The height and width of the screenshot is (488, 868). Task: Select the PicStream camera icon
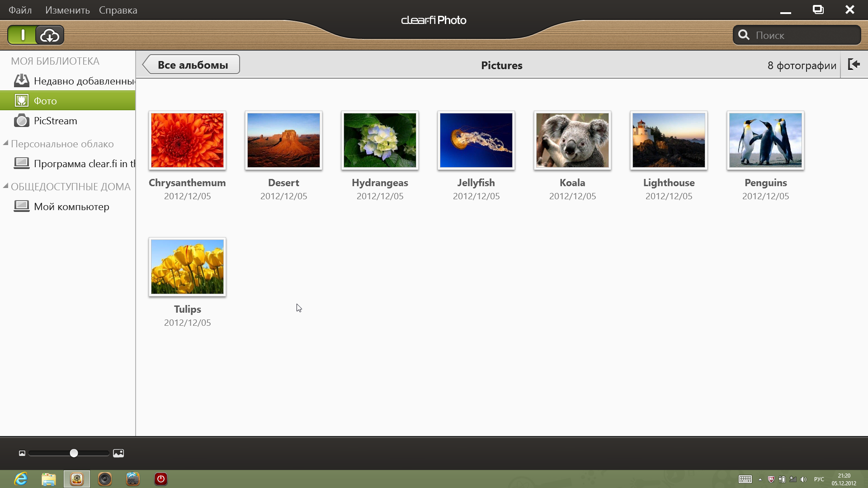pyautogui.click(x=21, y=121)
